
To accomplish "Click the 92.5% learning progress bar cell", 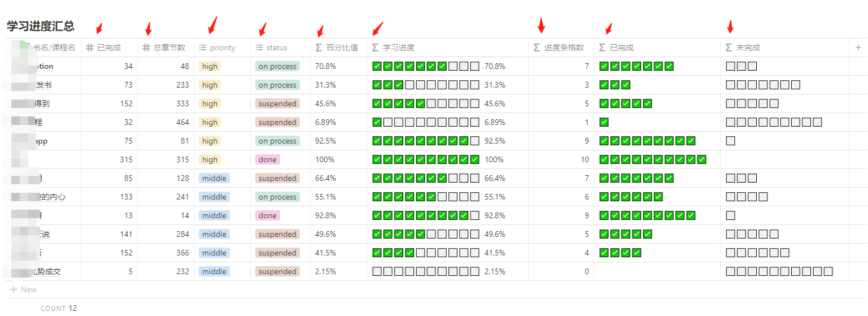I will coord(447,141).
